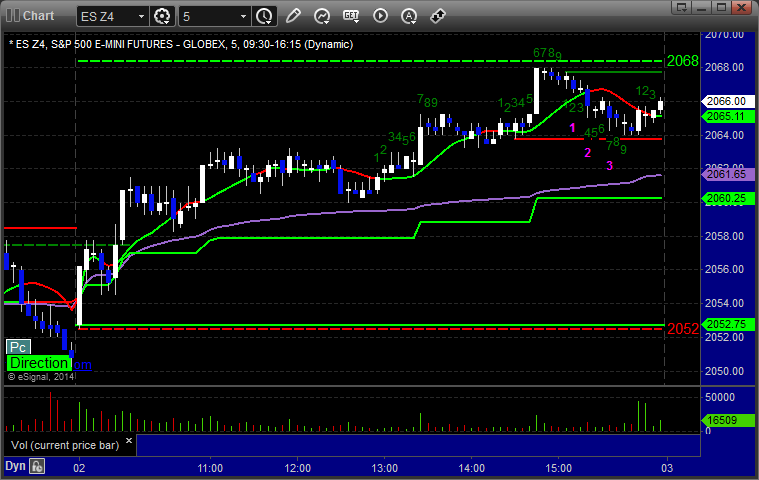Viewport: 759px width, 480px height.
Task: Click the magenta 3 wave label
Action: coord(609,165)
